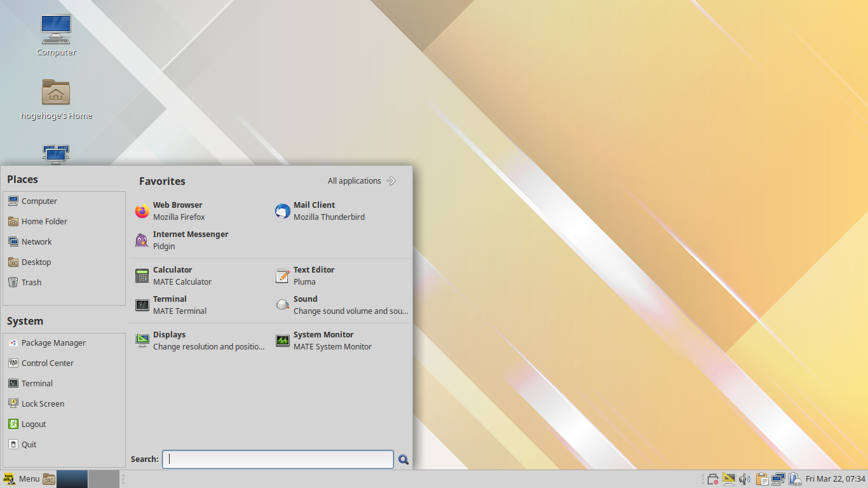Click the clipboard manager tray icon
This screenshot has width=868, height=488.
[762, 479]
